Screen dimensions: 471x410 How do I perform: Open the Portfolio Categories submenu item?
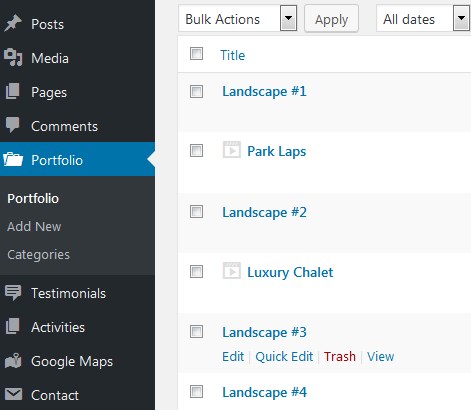38,255
